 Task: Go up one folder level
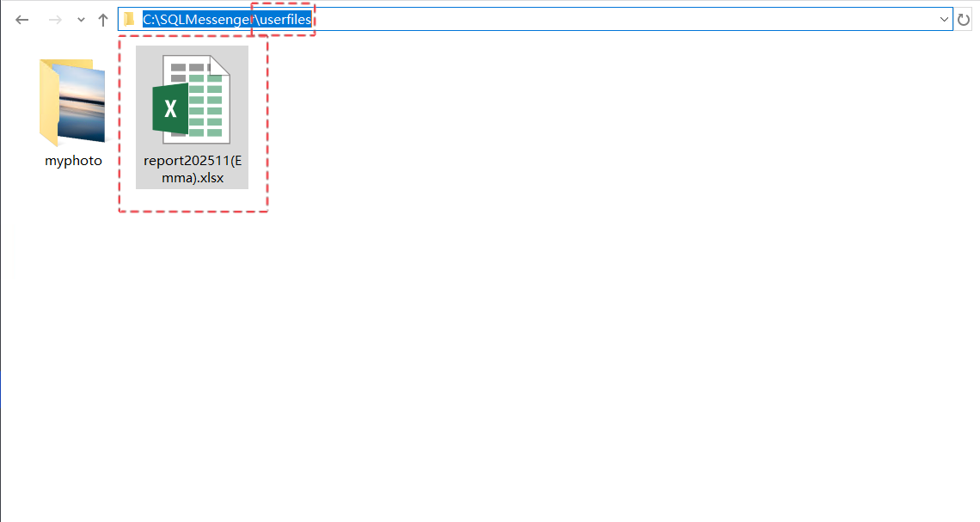(102, 20)
